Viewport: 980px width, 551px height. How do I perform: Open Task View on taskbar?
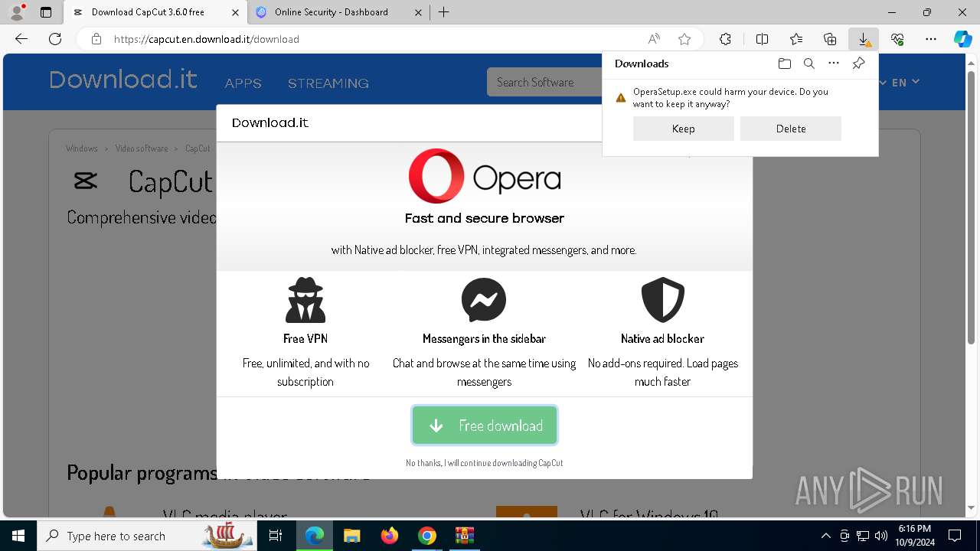click(276, 536)
